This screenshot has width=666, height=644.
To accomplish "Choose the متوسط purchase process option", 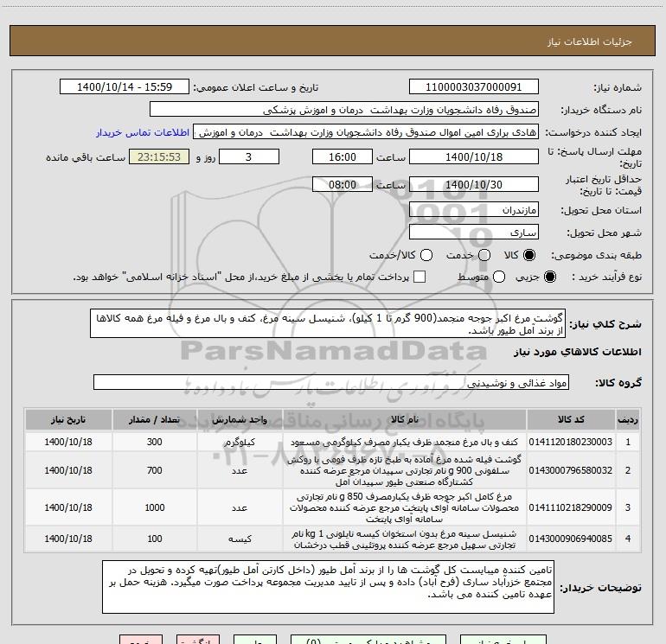I will point(499,277).
